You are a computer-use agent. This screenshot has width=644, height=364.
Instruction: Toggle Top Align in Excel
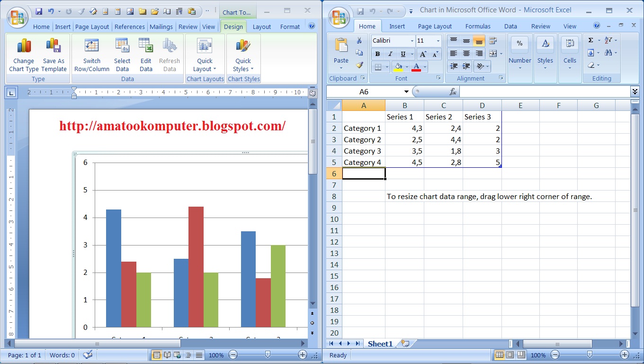click(x=454, y=41)
